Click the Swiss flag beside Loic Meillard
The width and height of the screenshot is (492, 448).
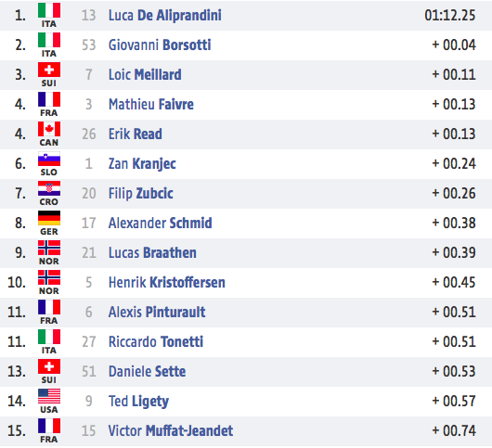click(49, 70)
